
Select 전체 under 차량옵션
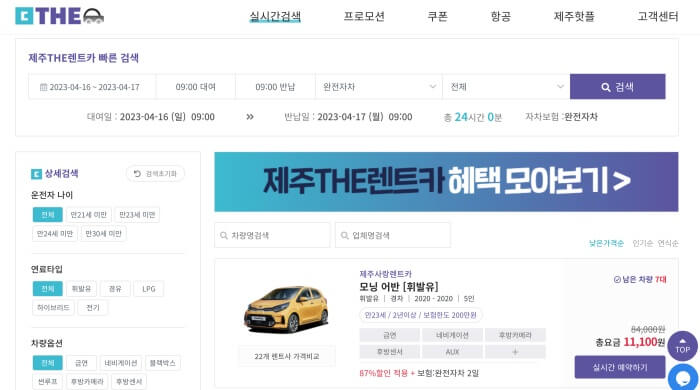(47, 363)
